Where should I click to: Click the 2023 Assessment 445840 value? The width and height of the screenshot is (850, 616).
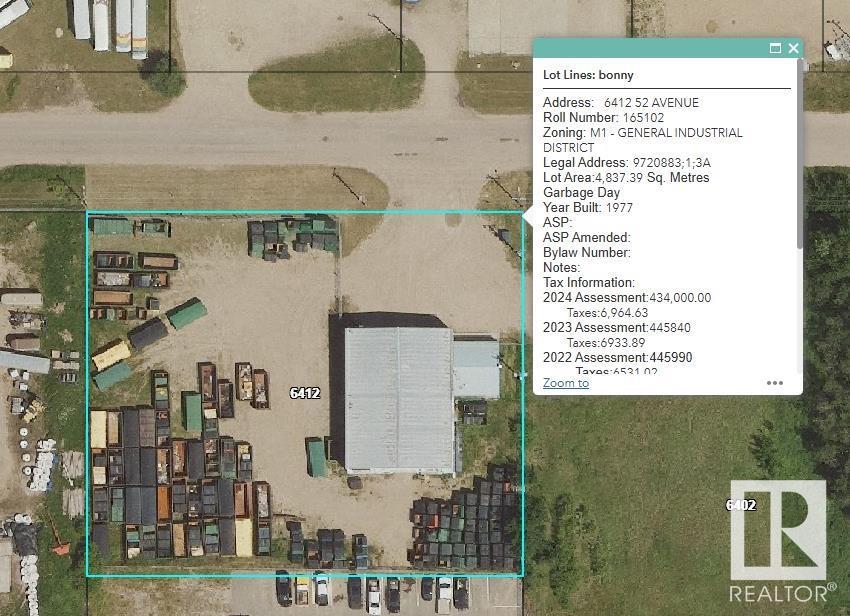tap(669, 328)
